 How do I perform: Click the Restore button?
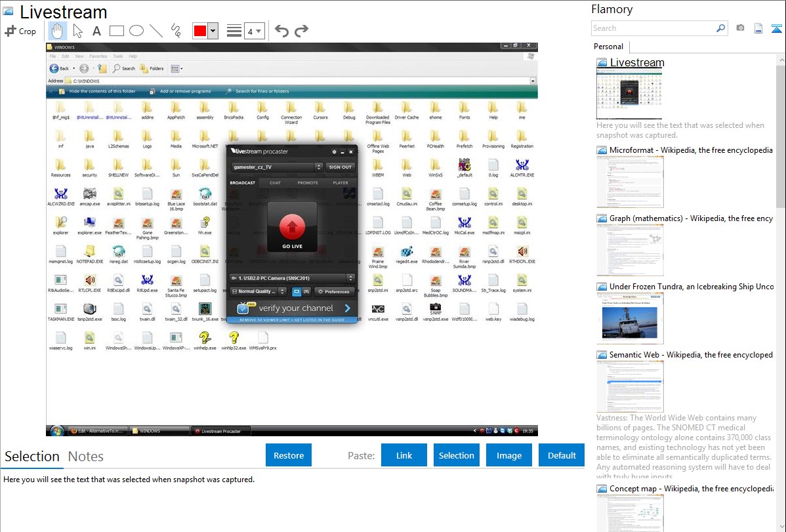click(x=289, y=455)
